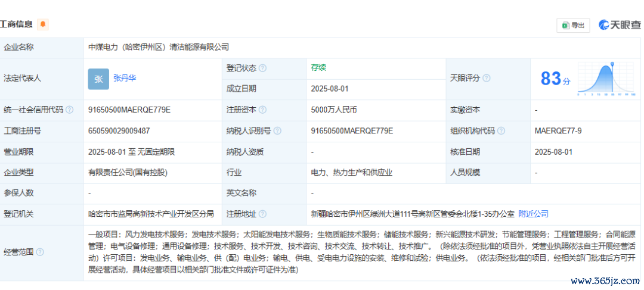The height and width of the screenshot is (290, 644).
Task: Click help icon next to 天眼评分
Action: click(487, 79)
